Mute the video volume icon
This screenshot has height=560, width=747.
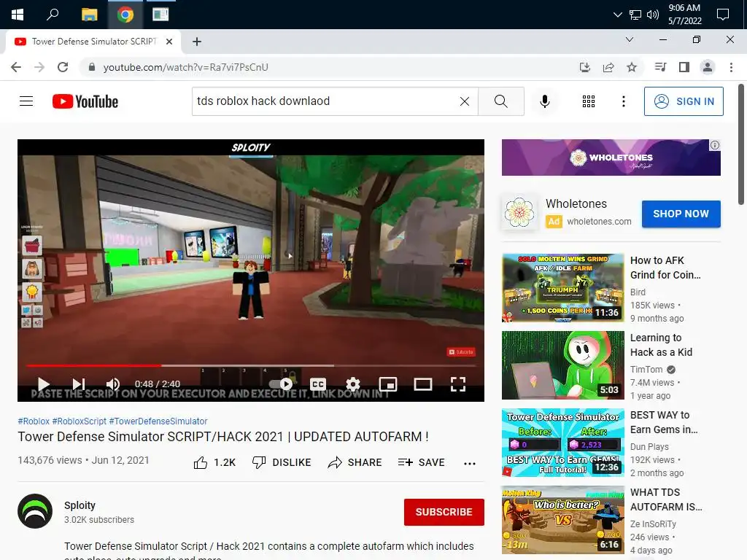(x=113, y=384)
